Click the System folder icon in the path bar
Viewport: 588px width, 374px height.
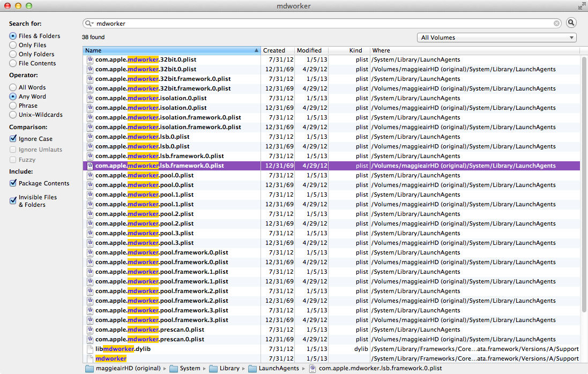173,369
